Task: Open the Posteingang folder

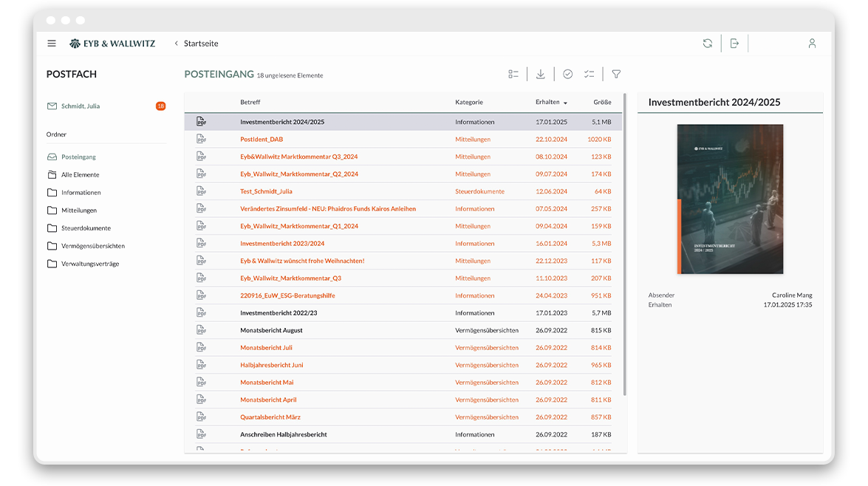Action: click(x=78, y=157)
